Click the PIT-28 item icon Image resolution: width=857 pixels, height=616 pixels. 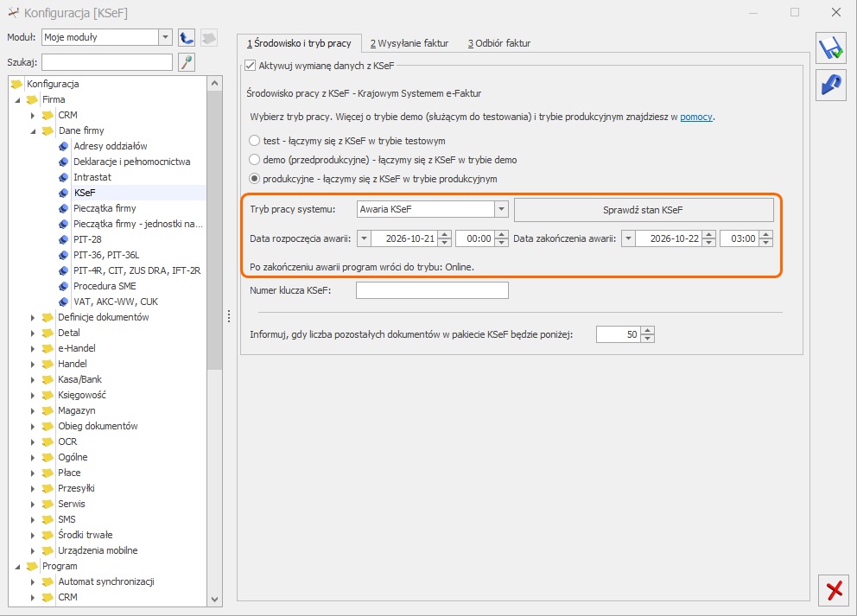tap(63, 239)
